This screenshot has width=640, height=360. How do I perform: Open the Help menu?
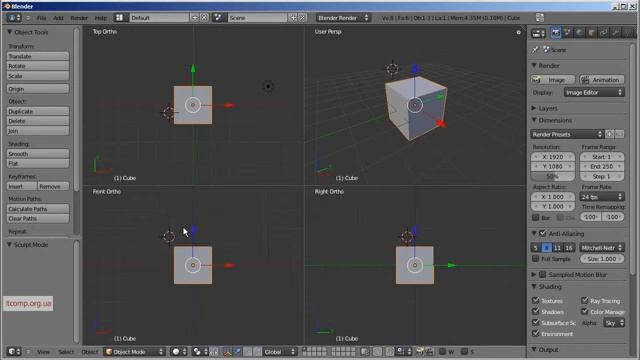(100, 18)
